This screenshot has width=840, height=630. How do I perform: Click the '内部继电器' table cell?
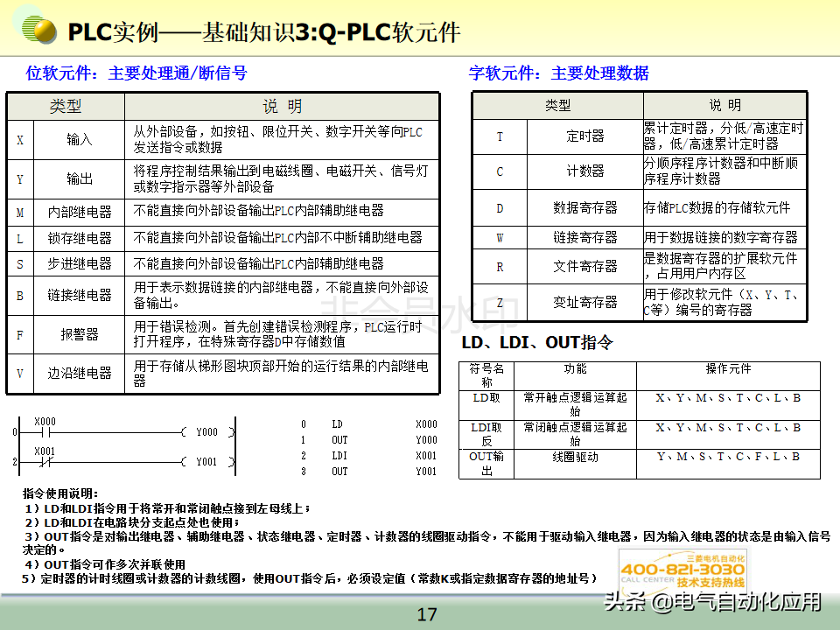coord(80,212)
